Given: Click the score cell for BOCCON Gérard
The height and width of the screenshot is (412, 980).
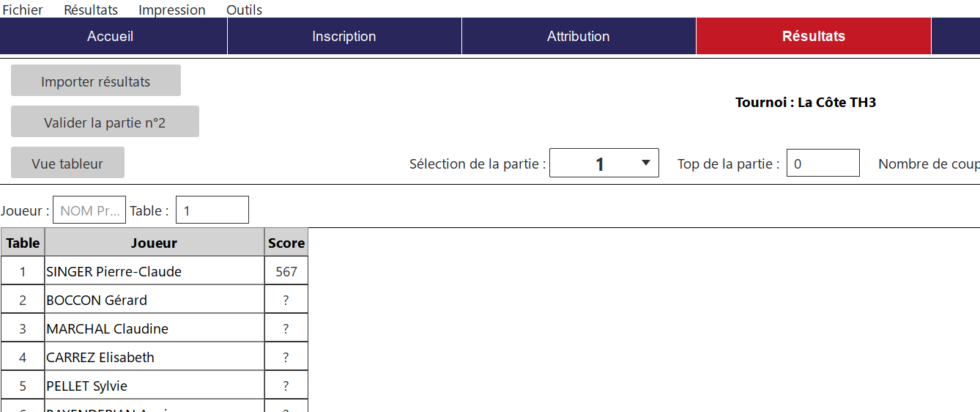Looking at the screenshot, I should pyautogui.click(x=286, y=300).
